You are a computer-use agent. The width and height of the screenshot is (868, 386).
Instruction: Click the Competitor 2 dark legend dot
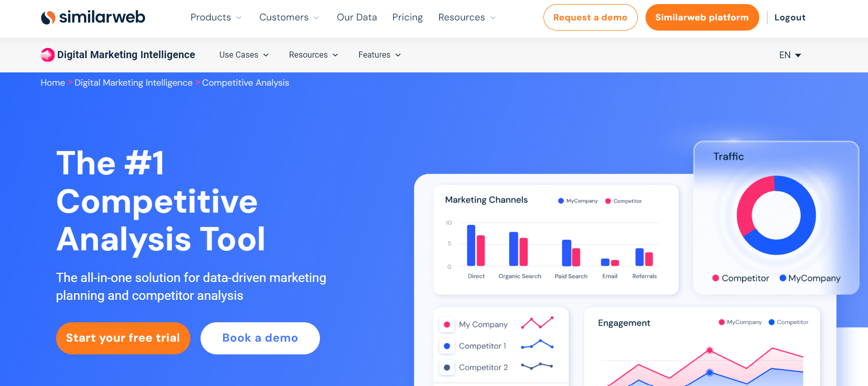tap(447, 367)
